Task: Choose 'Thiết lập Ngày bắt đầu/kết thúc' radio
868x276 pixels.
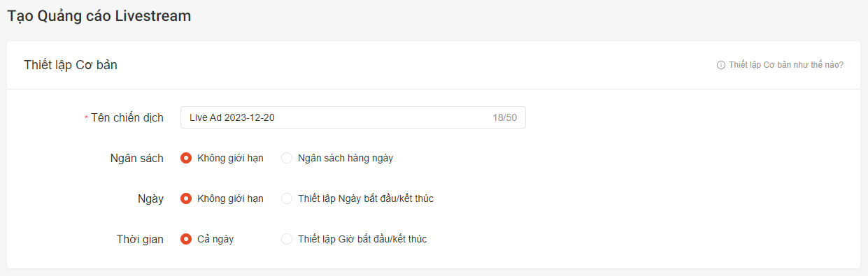Action: tap(287, 198)
